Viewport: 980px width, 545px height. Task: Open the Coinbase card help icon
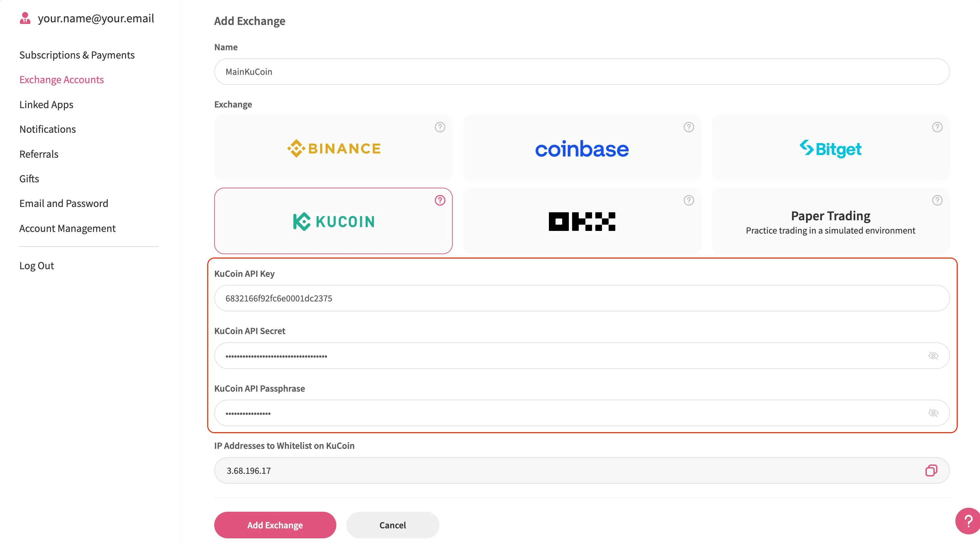pyautogui.click(x=689, y=127)
